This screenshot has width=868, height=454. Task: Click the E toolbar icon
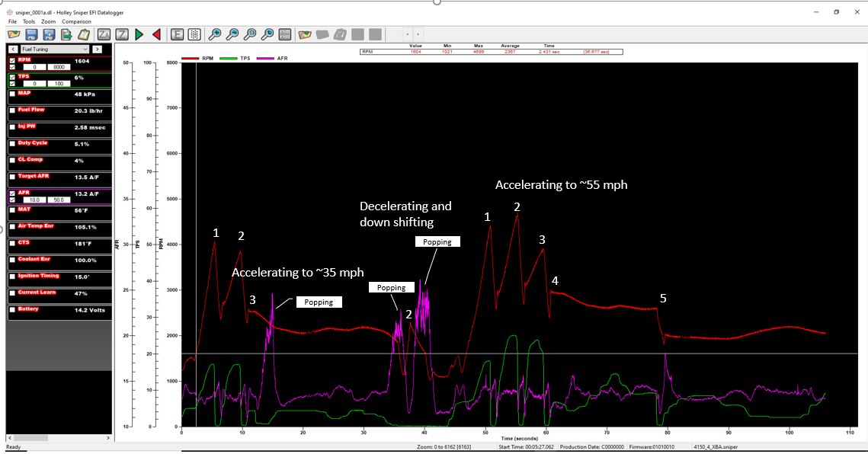(x=177, y=34)
